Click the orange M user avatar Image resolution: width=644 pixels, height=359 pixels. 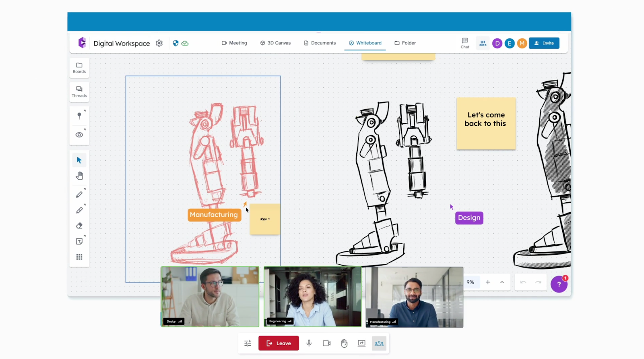tap(522, 43)
